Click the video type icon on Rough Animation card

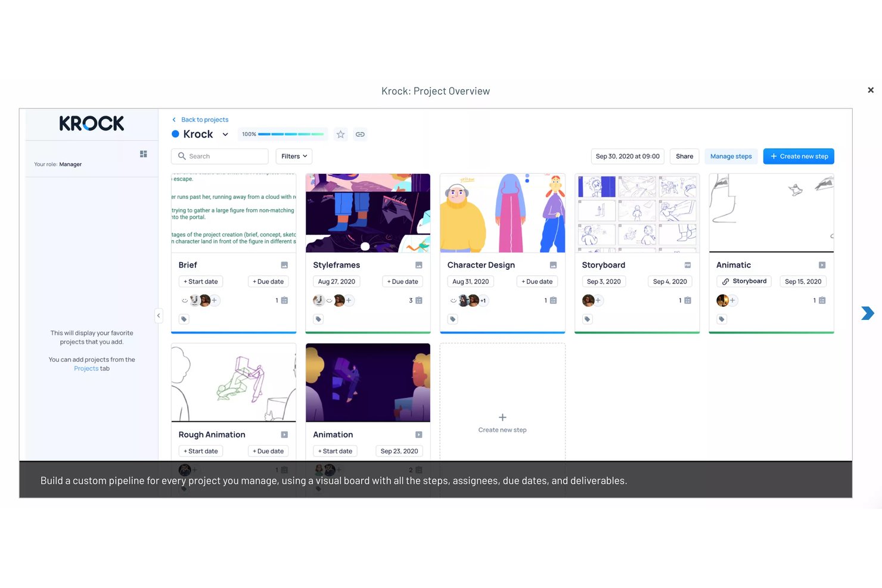(284, 435)
